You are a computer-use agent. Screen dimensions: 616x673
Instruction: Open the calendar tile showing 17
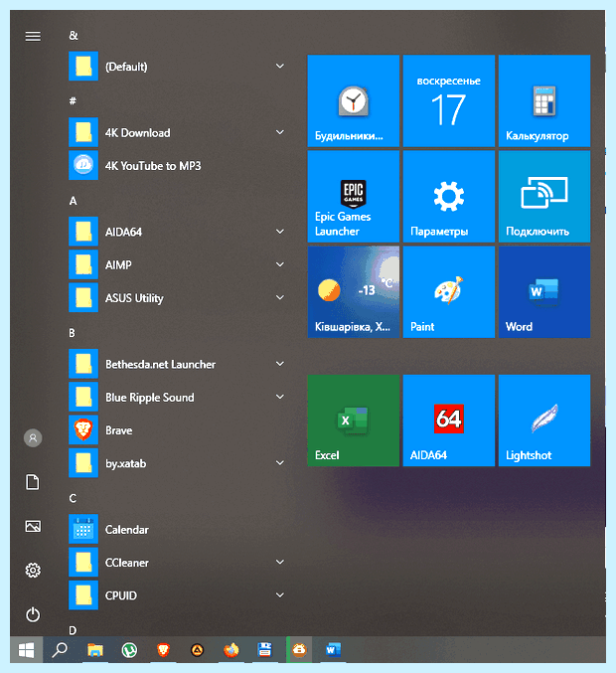(449, 100)
